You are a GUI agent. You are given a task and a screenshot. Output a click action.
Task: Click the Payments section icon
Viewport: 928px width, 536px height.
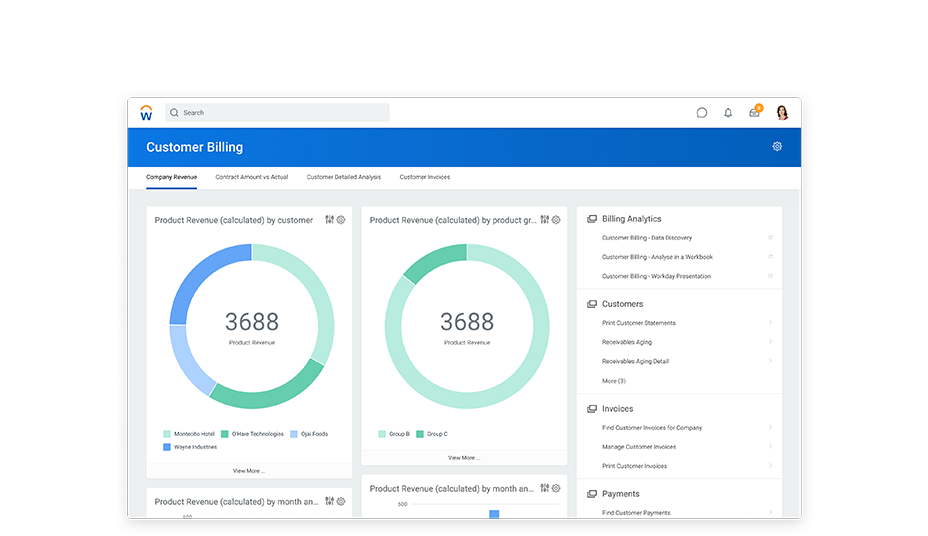[x=592, y=494]
